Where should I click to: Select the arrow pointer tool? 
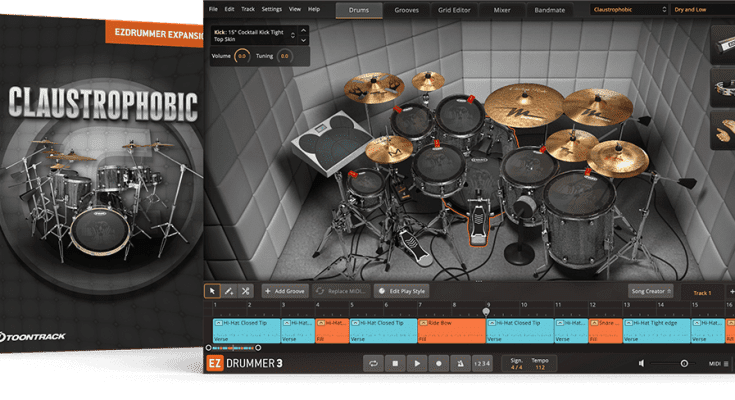[212, 291]
